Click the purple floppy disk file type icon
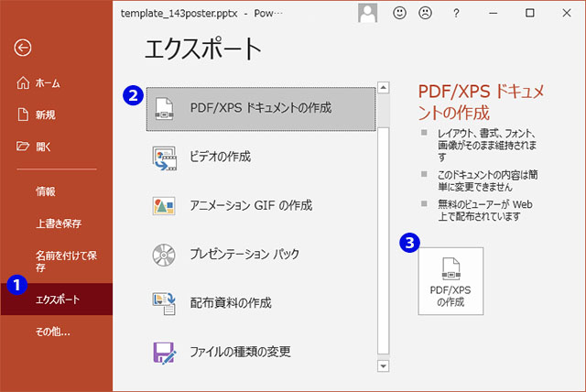Screen dimensions: 586x392 pos(164,353)
